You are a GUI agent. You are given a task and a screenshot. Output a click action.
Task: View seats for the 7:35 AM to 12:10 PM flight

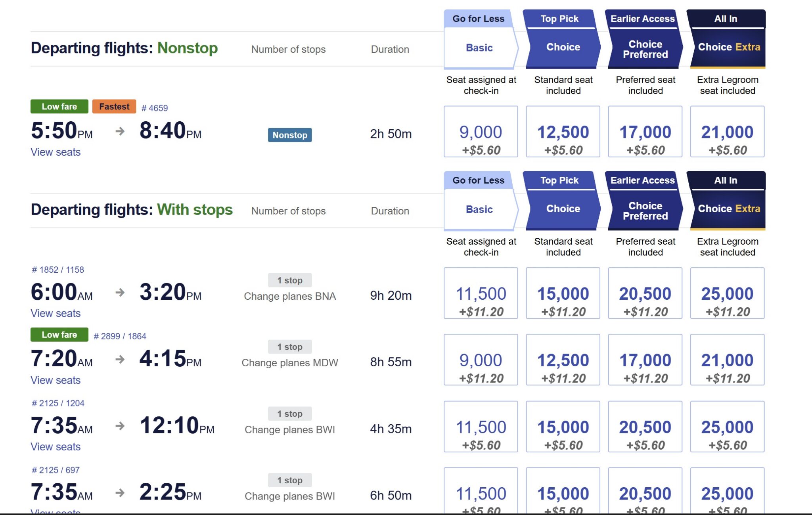[56, 447]
